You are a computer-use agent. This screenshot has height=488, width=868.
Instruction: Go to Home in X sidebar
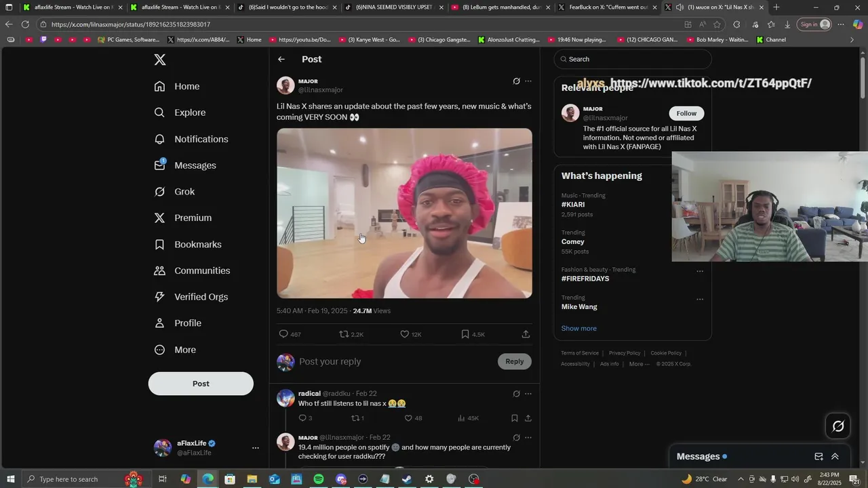point(177,86)
